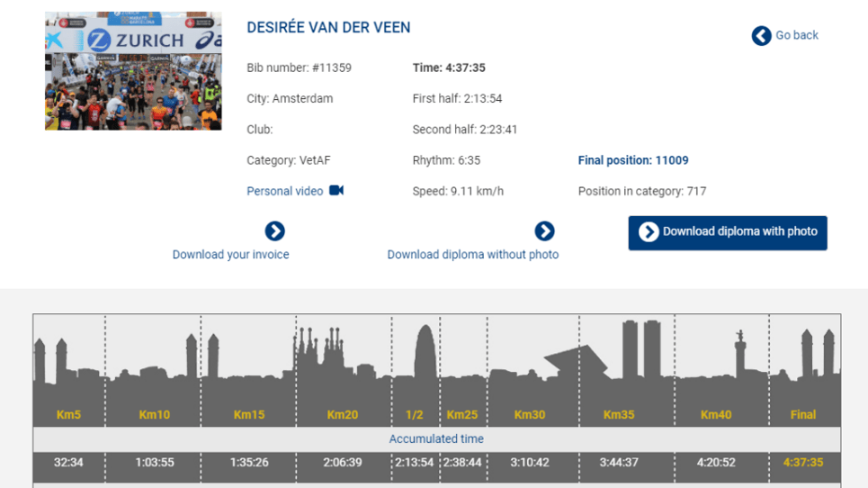Click arrow icon in diploma with photo button
Screen dimensions: 868x488
pyautogui.click(x=649, y=232)
